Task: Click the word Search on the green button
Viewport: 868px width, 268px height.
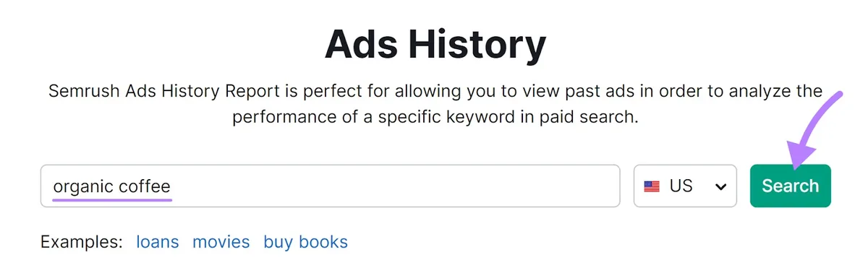Action: click(x=790, y=186)
